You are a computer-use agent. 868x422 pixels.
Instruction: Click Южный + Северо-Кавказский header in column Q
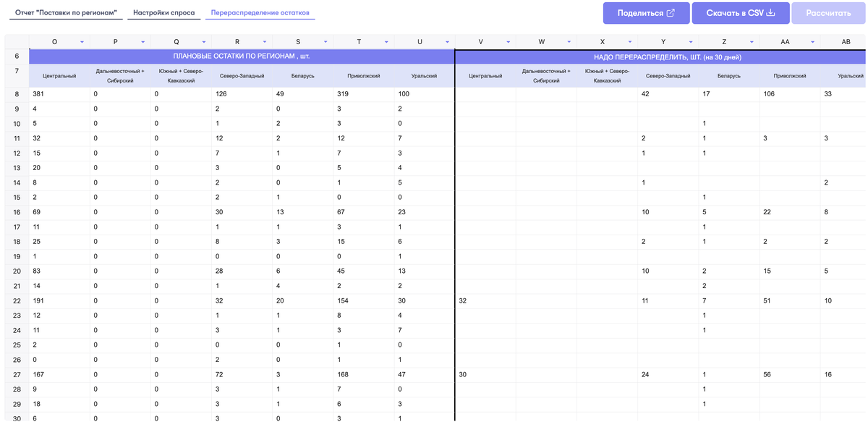click(x=182, y=75)
